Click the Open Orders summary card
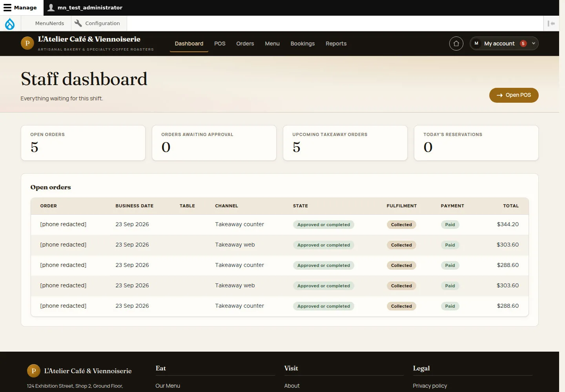Image resolution: width=565 pixels, height=392 pixels. 83,143
